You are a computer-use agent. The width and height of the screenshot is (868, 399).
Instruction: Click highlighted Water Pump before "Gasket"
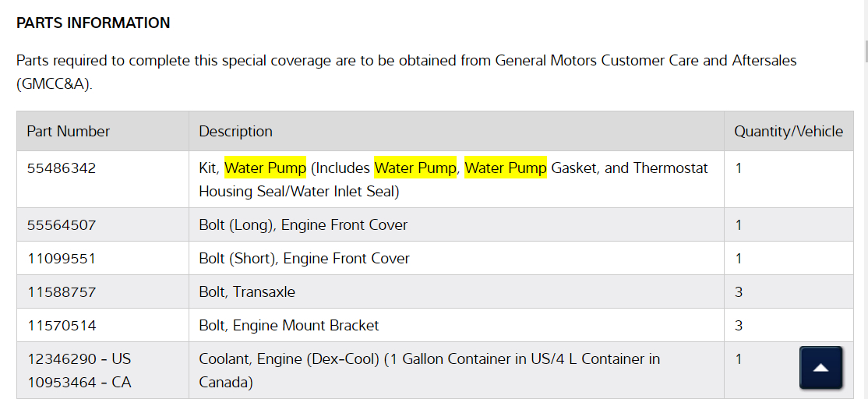(506, 168)
